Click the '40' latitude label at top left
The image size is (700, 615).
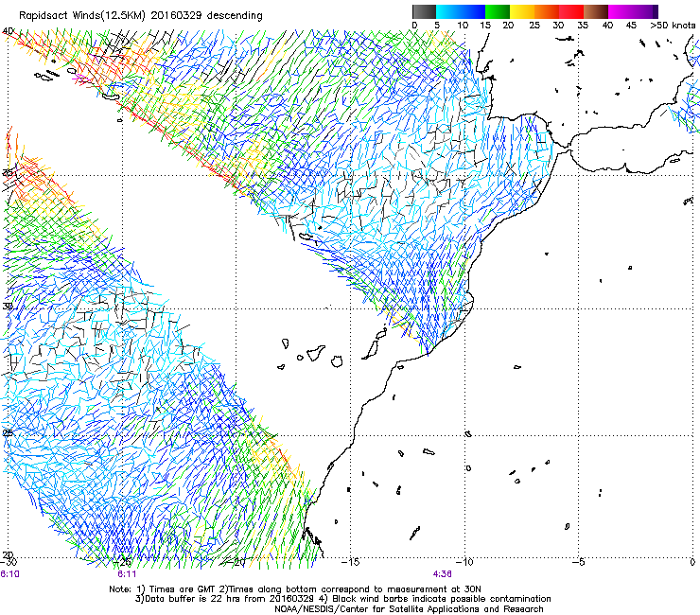pyautogui.click(x=8, y=31)
